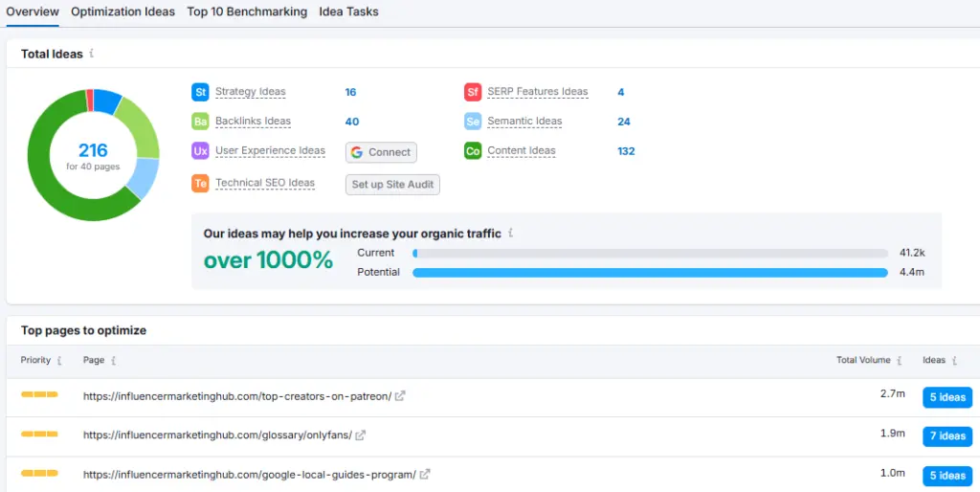Go to the Idea Tasks tab
Viewport: 980px width, 492px height.
point(348,12)
